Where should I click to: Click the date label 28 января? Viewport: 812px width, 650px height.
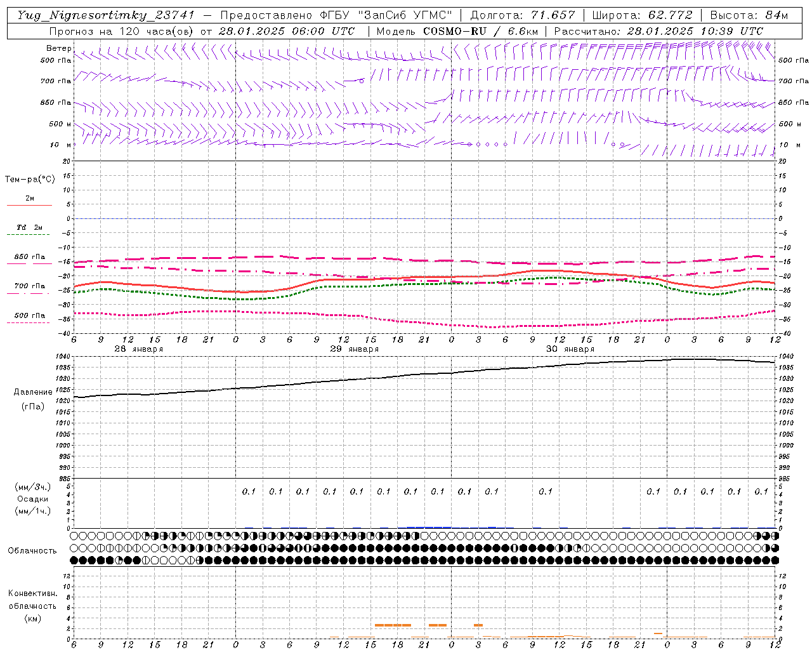click(138, 349)
